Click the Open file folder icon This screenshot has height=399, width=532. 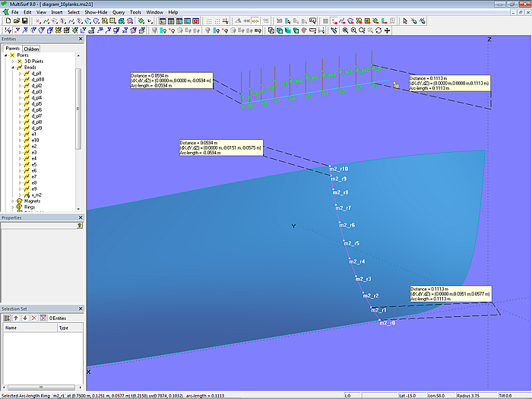click(16, 21)
